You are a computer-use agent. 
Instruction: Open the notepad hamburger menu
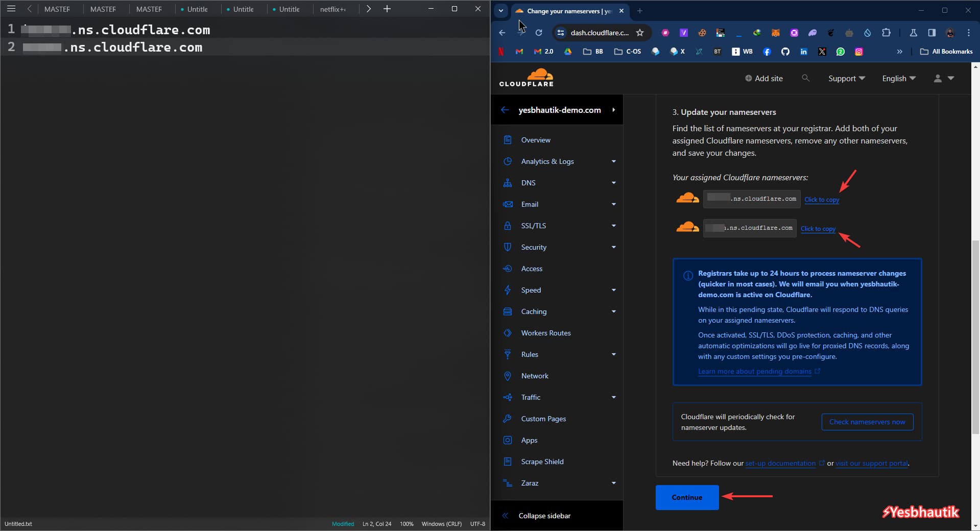coord(11,9)
